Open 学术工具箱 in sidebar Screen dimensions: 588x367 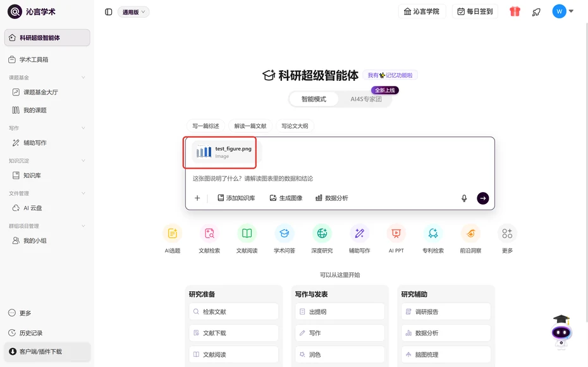pos(47,59)
